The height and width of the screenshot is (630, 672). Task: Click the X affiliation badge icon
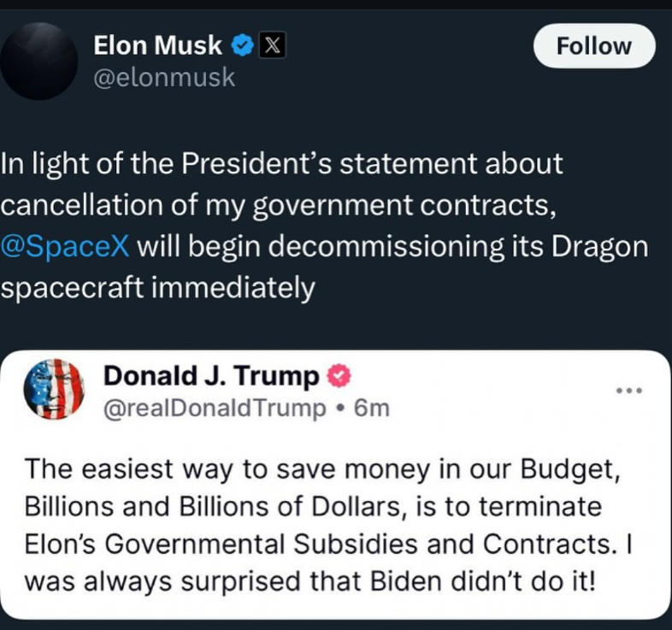[x=271, y=45]
